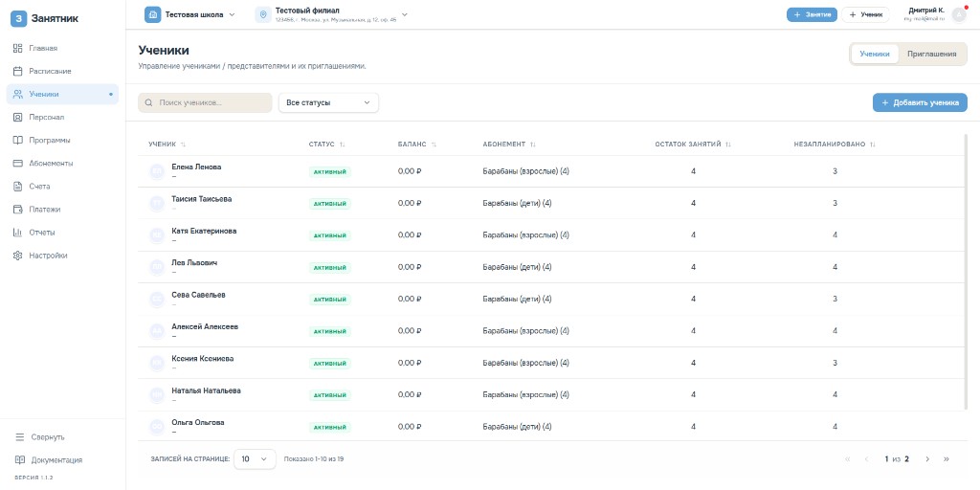Click Ольга Ольгова avatar
Image resolution: width=980 pixels, height=490 pixels.
156,427
